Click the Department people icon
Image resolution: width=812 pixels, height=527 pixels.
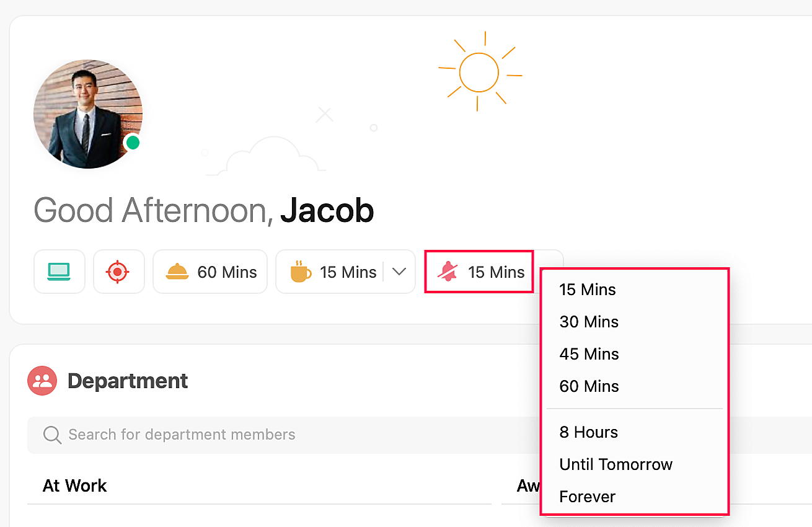click(42, 381)
